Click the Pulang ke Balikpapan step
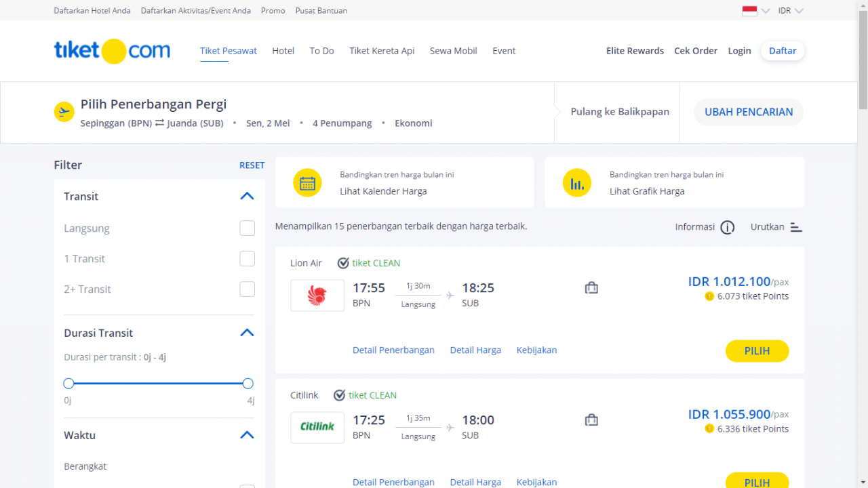 click(x=620, y=112)
